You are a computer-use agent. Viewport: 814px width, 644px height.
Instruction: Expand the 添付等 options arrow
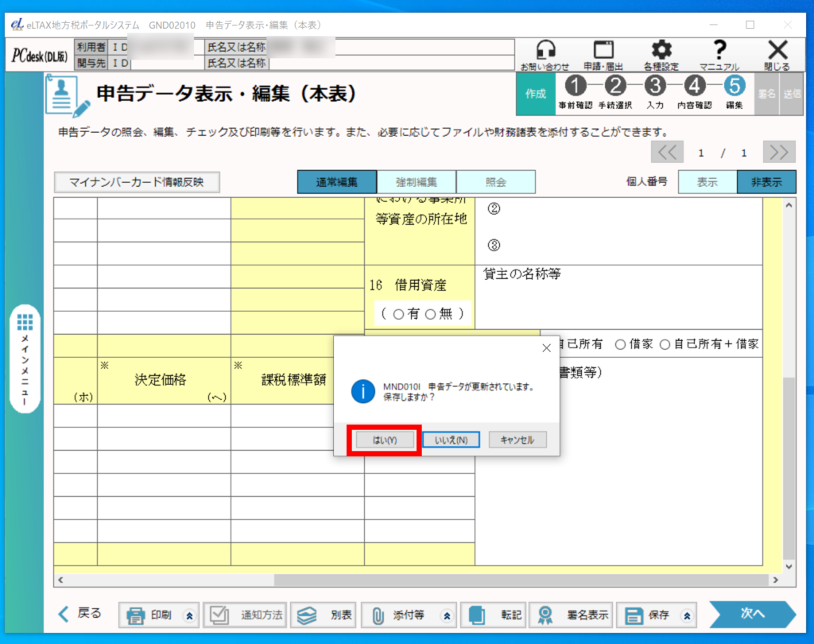point(446,615)
